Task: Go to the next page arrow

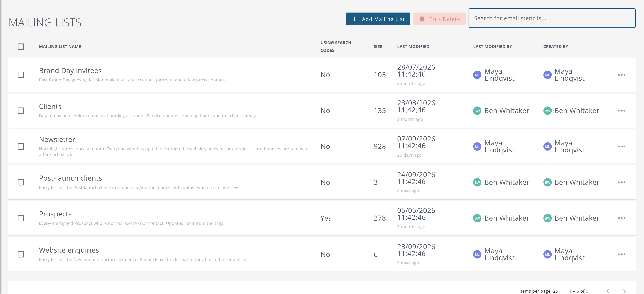Action: [x=624, y=291]
